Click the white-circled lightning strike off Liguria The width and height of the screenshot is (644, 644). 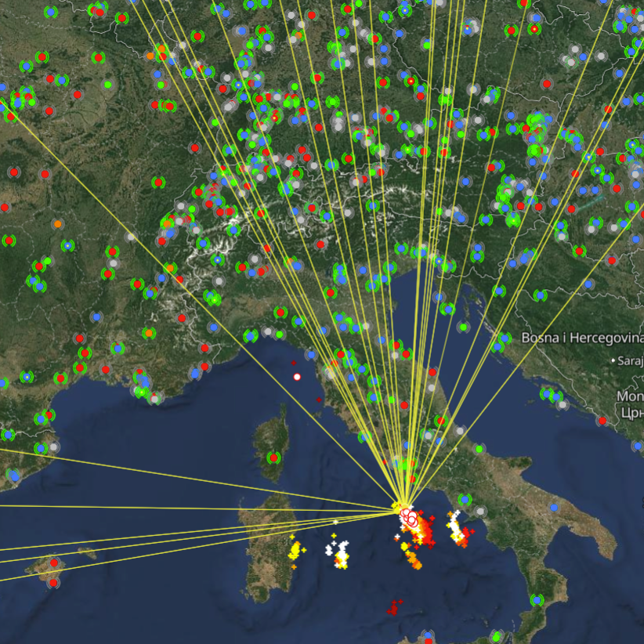click(x=297, y=377)
